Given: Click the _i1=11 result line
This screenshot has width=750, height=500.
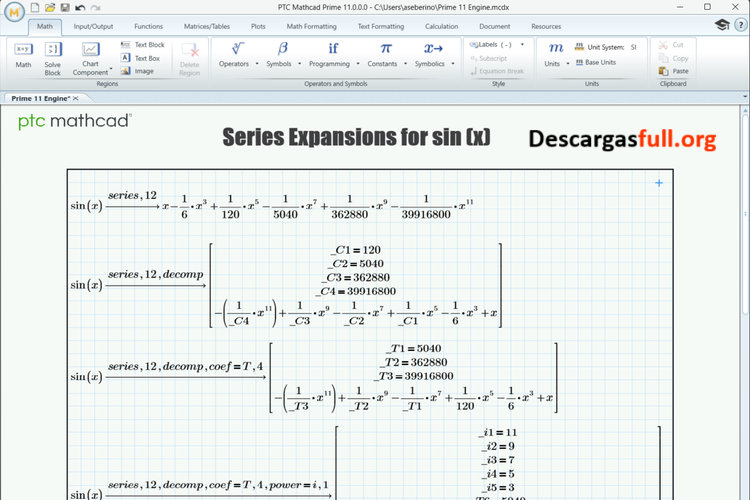Looking at the screenshot, I should (x=497, y=433).
